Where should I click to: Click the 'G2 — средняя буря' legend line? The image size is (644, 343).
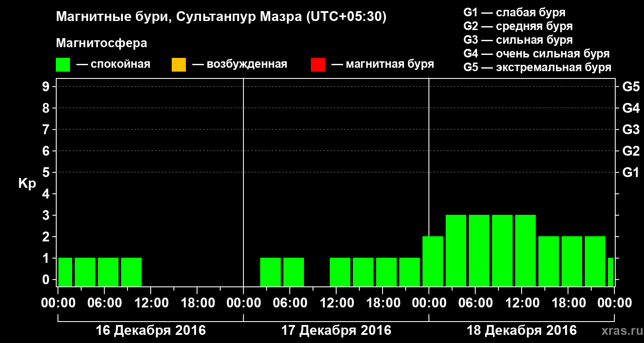click(518, 26)
